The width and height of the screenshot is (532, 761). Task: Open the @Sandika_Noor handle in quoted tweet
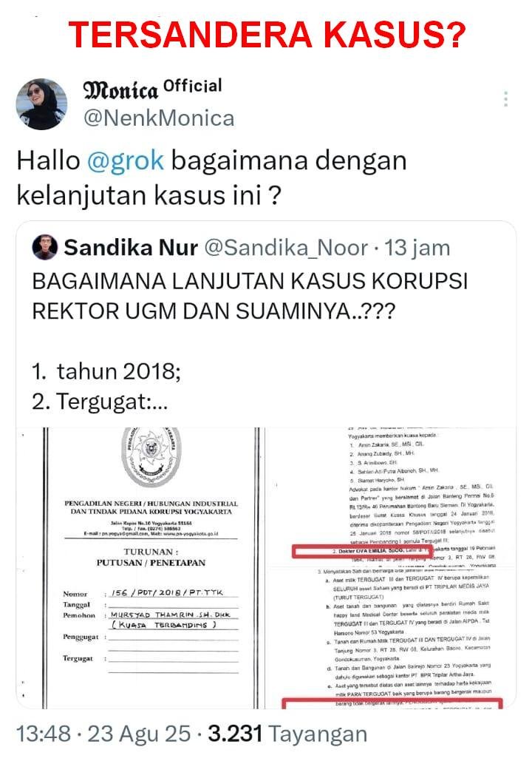pyautogui.click(x=287, y=248)
